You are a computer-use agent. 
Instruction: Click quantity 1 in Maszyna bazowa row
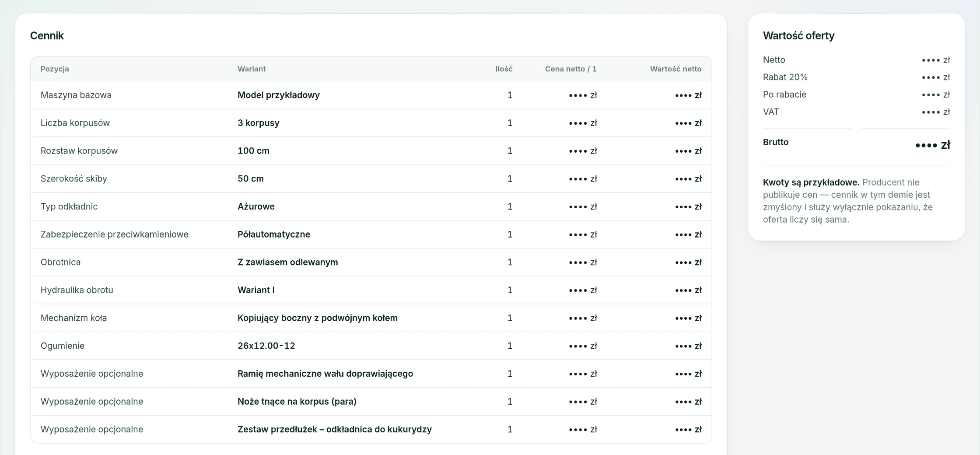pyautogui.click(x=510, y=95)
